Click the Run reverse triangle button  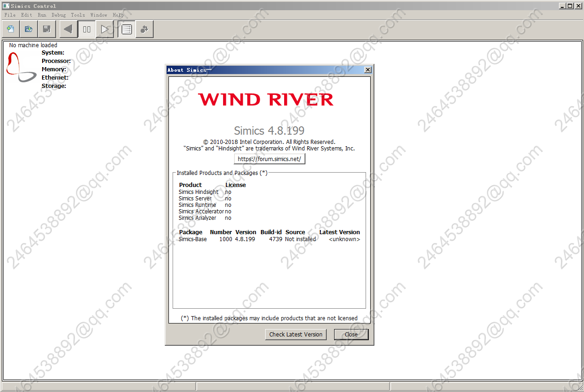pos(68,29)
